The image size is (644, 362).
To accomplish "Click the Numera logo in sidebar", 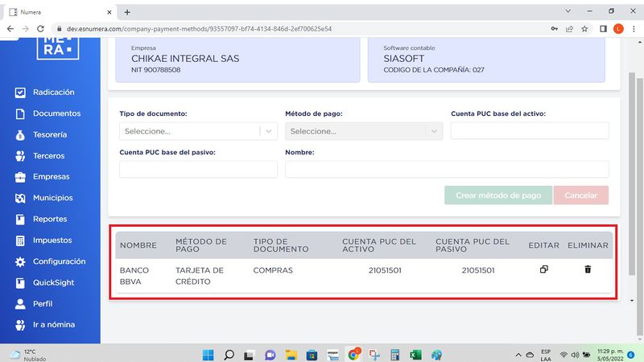I will click(57, 48).
